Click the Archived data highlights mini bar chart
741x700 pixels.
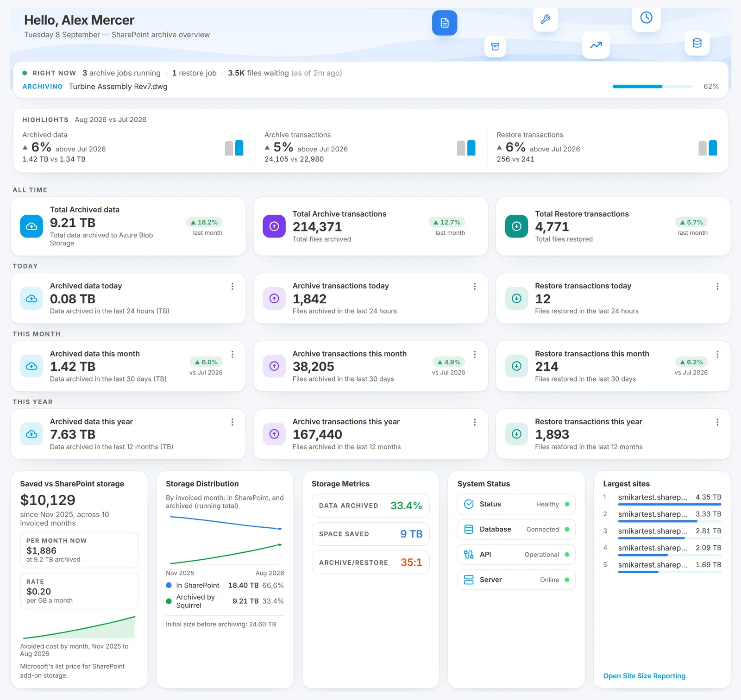pos(234,148)
